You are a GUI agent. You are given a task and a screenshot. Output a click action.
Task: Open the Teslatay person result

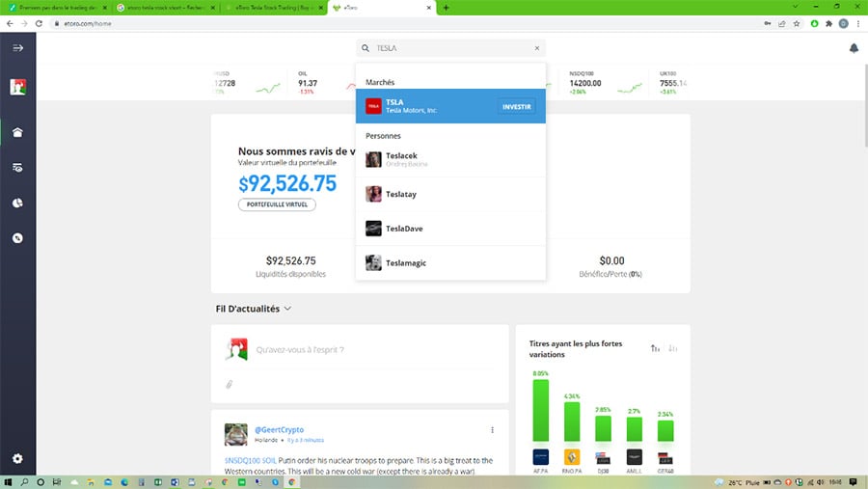click(x=450, y=194)
